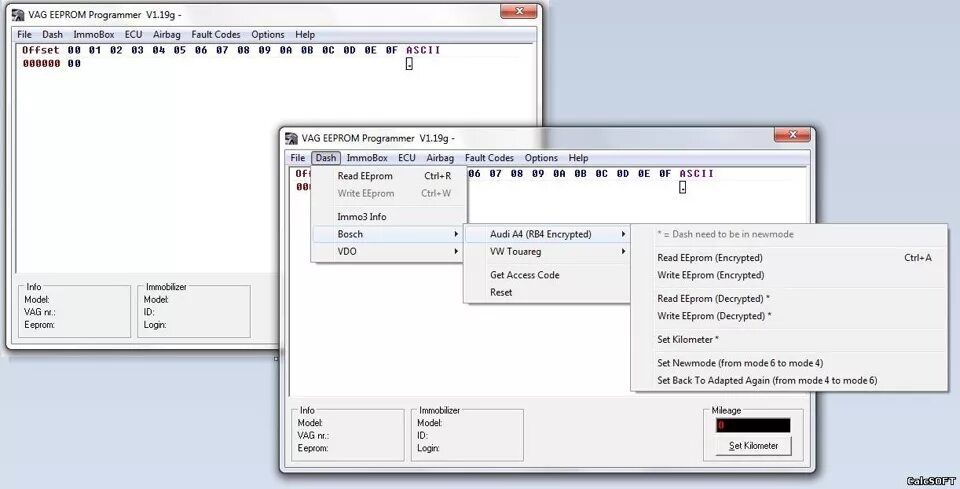Expand the VW Touareg submenu
Viewport: 960px width, 489px height.
point(547,252)
